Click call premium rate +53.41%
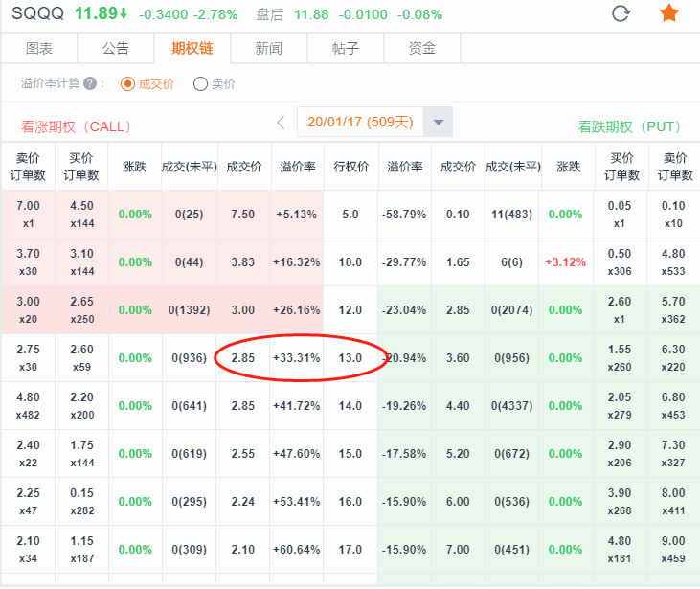The width and height of the screenshot is (700, 589). [x=297, y=502]
